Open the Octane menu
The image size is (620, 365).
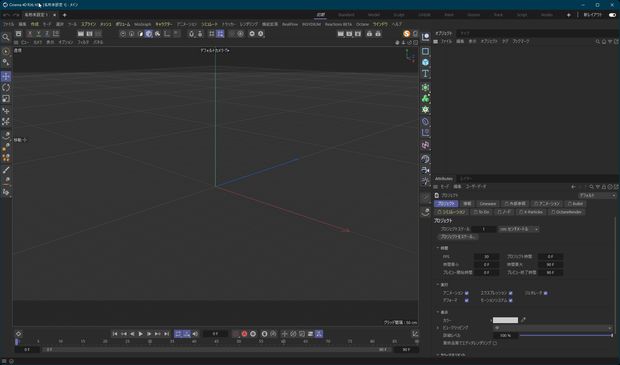(x=362, y=24)
